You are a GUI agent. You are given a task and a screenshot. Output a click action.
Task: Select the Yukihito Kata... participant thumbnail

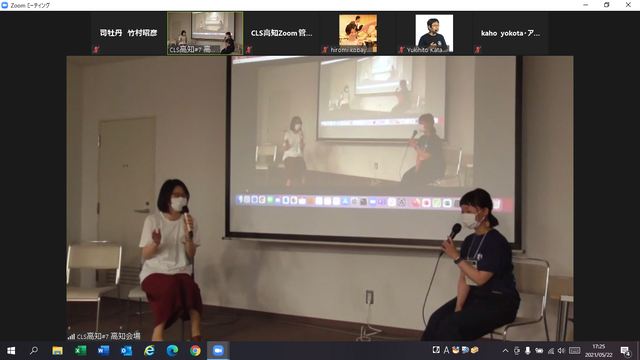[x=434, y=33]
